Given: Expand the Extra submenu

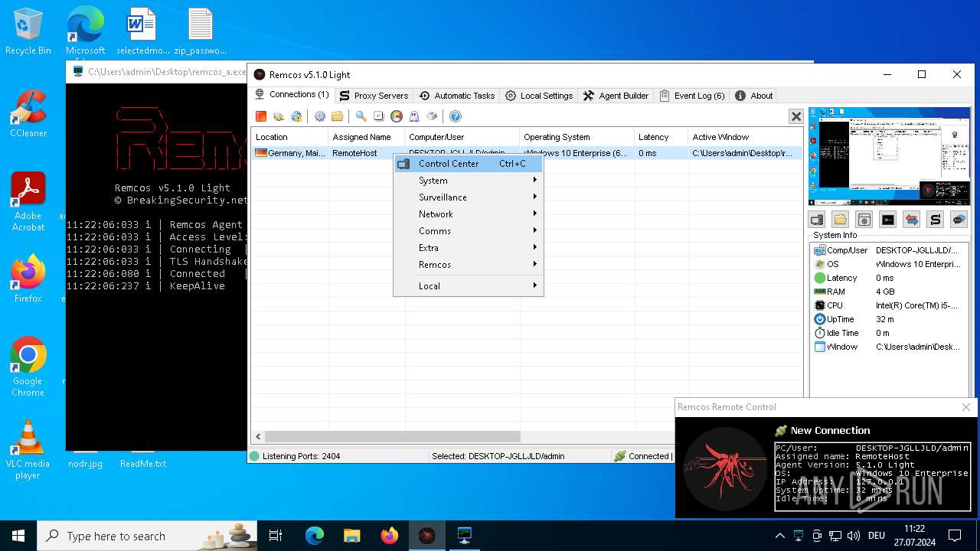Looking at the screenshot, I should point(468,248).
